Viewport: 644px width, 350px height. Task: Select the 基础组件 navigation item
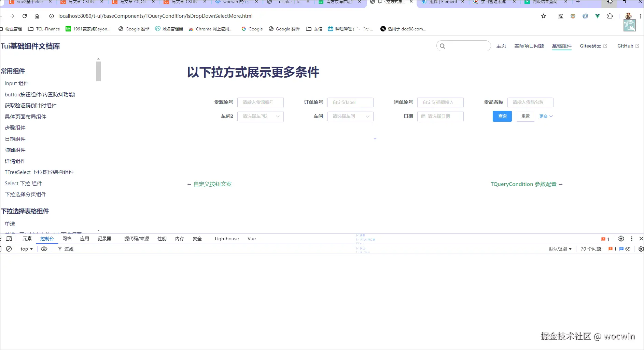(x=562, y=45)
